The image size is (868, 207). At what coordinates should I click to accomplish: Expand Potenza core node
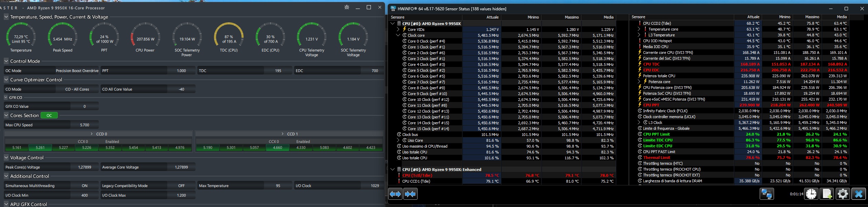tap(639, 82)
